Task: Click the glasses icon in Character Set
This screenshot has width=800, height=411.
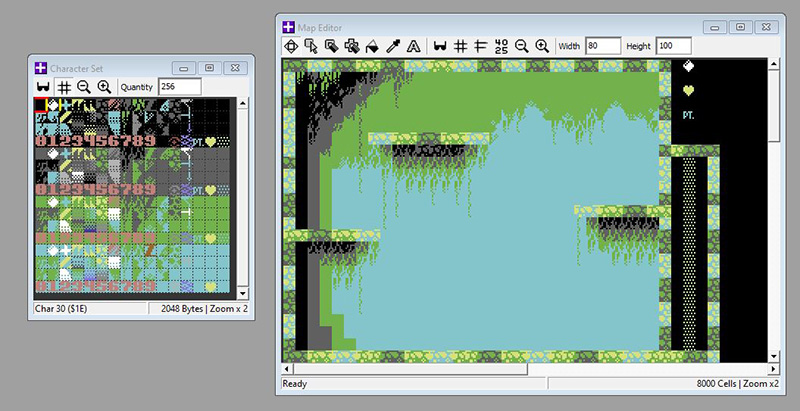Action: coord(43,87)
